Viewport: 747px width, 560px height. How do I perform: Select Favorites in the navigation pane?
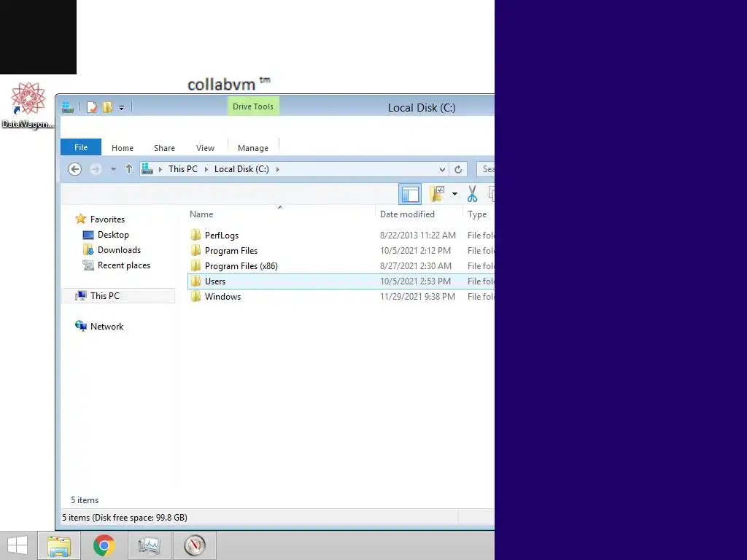tap(107, 219)
